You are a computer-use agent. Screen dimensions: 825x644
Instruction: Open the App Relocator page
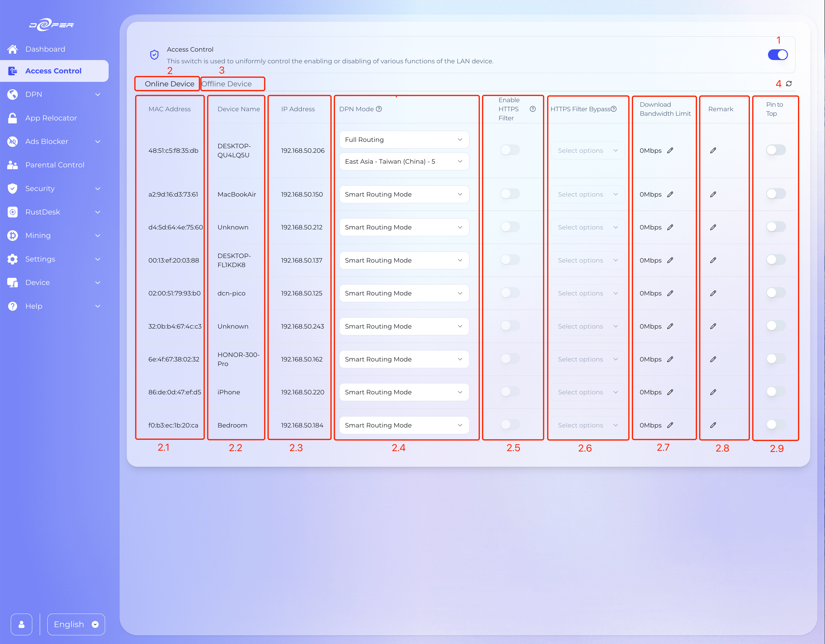(x=51, y=118)
